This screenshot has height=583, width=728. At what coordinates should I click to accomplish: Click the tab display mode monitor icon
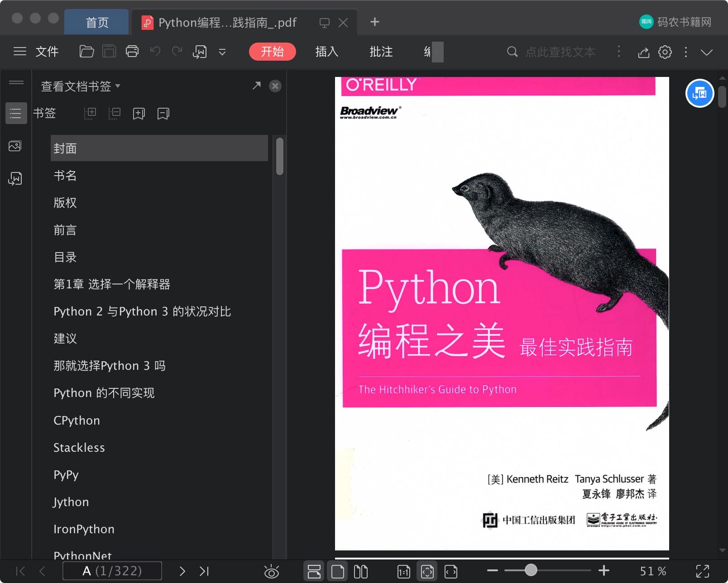324,23
